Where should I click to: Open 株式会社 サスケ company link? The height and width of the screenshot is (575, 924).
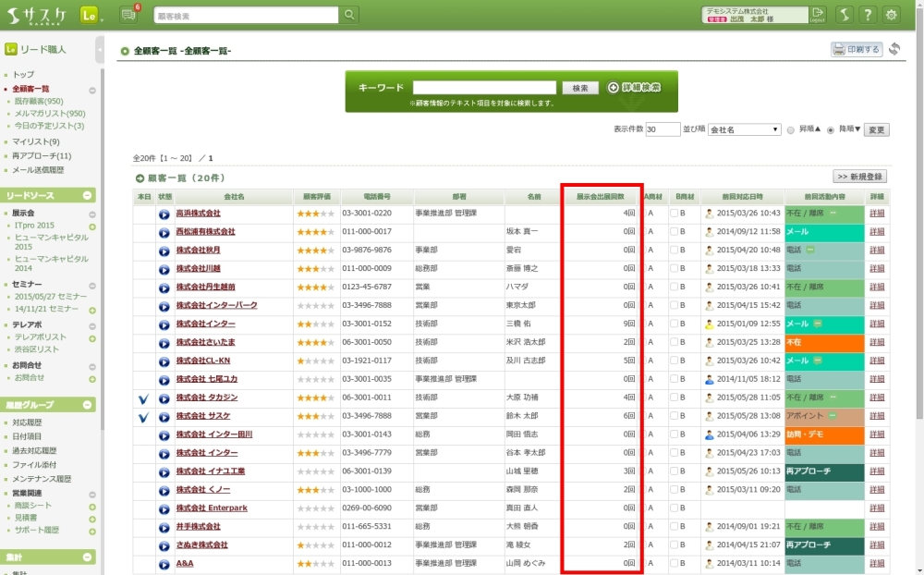click(x=203, y=416)
